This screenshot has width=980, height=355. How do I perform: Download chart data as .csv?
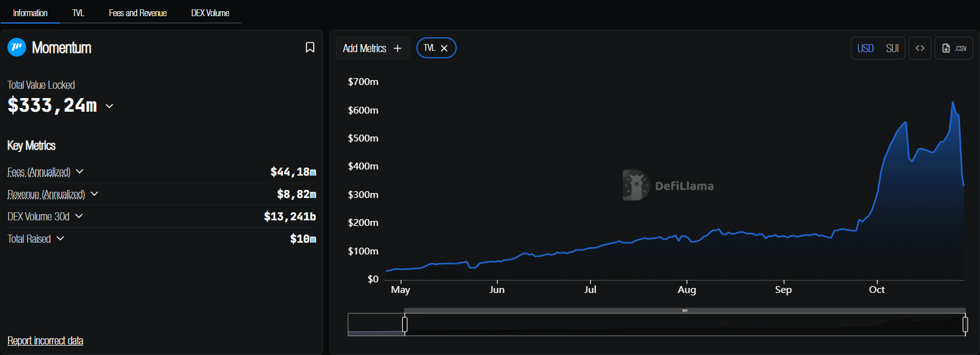coord(954,48)
